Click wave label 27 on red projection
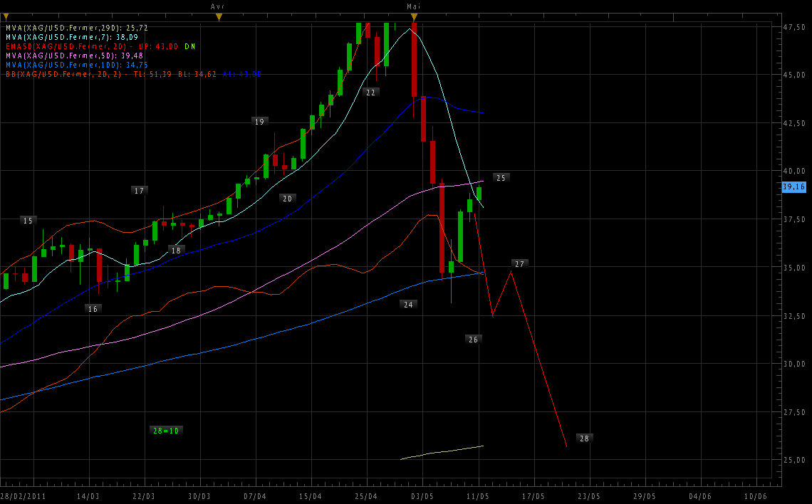The height and width of the screenshot is (504, 812). click(519, 263)
